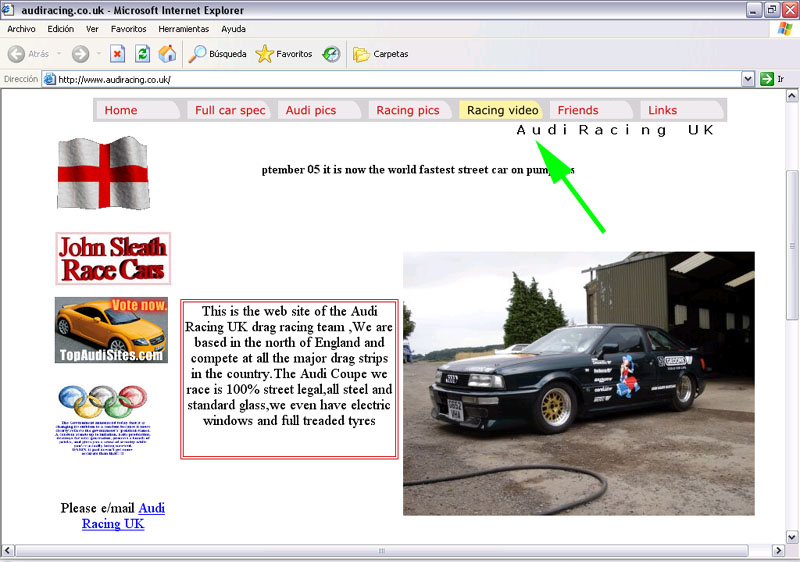The height and width of the screenshot is (562, 800).
Task: Click the Audi Coupe race car photo
Action: 579,384
